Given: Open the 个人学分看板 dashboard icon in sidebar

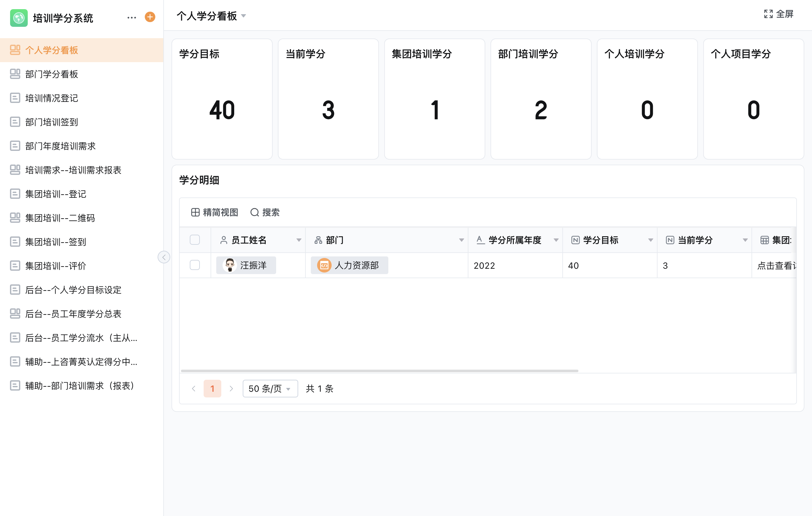Looking at the screenshot, I should [x=15, y=50].
